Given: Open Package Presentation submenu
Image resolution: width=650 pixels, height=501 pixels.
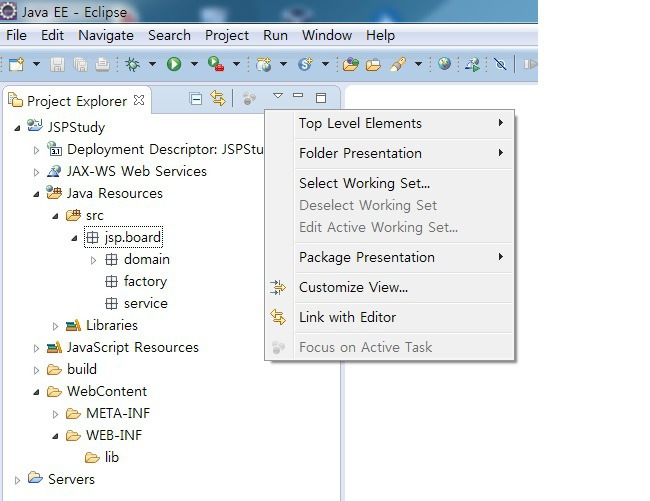Looking at the screenshot, I should click(x=390, y=257).
